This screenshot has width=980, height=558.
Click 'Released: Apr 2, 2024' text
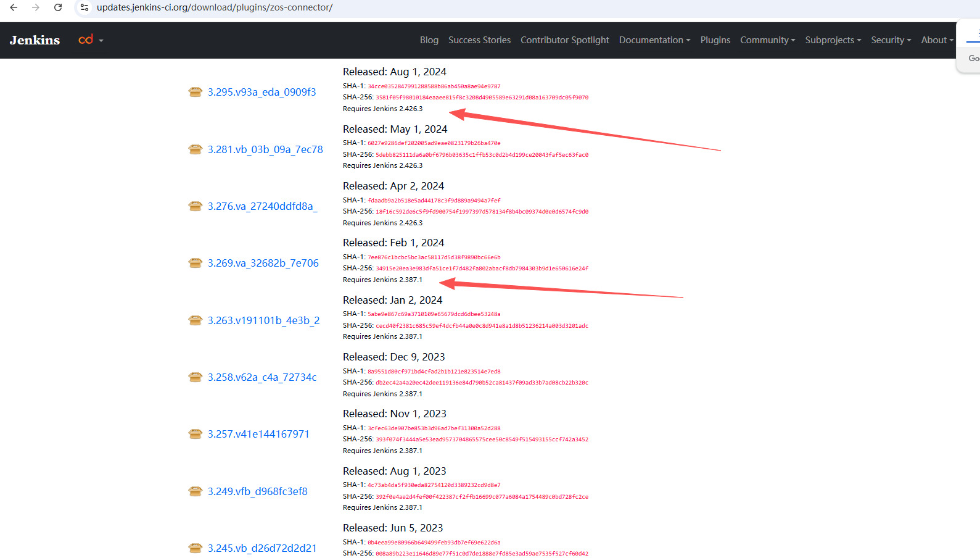pos(393,186)
